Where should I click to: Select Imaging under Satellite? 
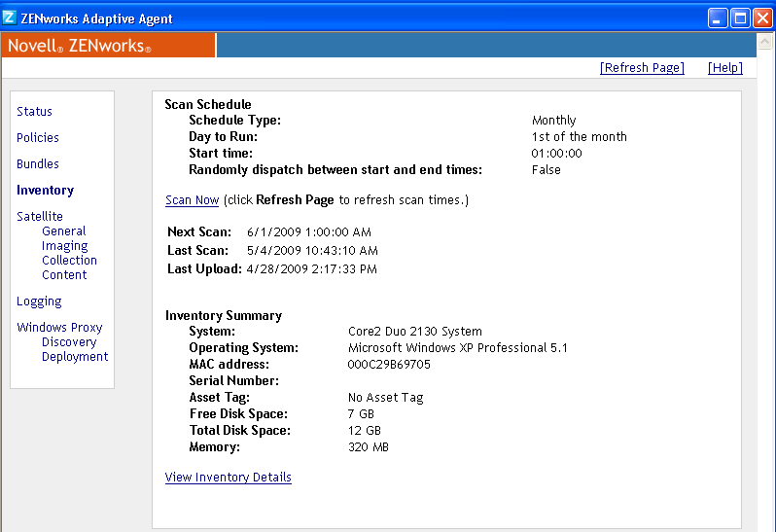[65, 246]
